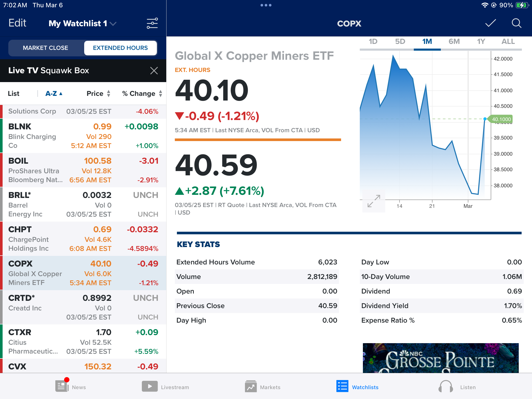Open watchlist filter settings icon
The image size is (532, 399).
click(x=152, y=23)
